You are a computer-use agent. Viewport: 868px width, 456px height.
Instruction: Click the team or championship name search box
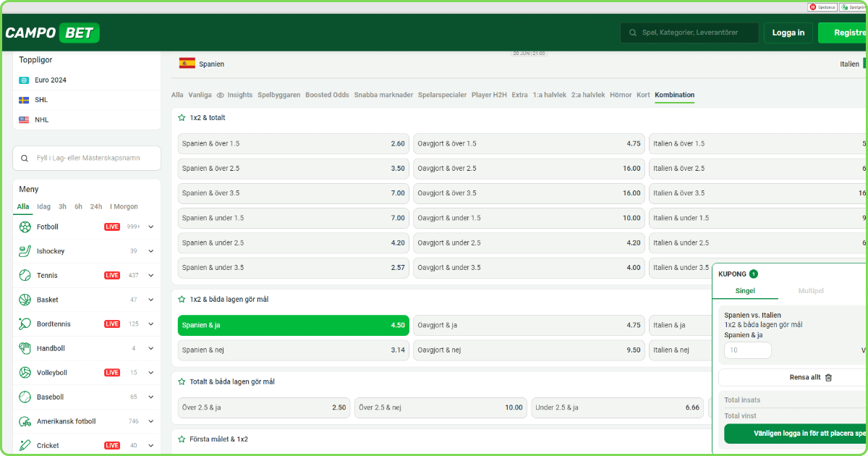87,158
